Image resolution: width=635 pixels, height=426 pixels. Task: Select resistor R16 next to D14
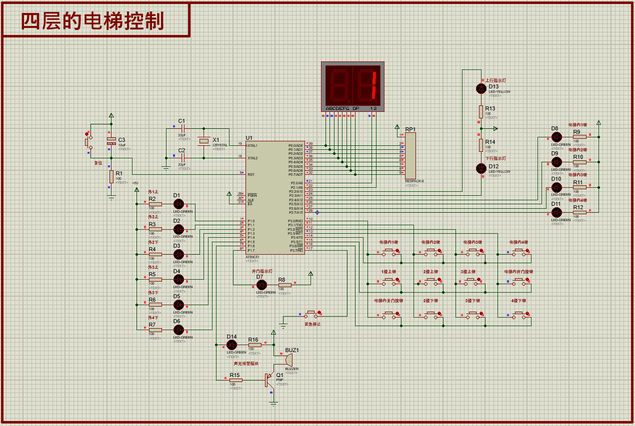click(x=255, y=345)
